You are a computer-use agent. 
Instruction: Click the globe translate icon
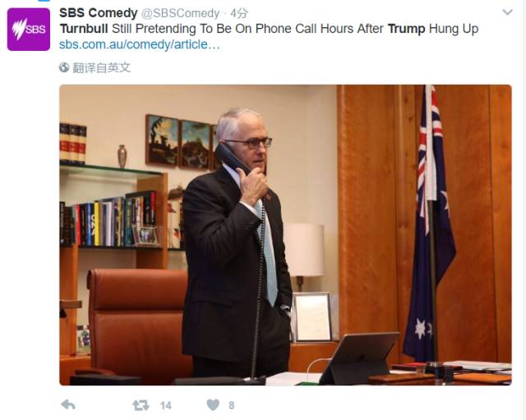tap(64, 67)
